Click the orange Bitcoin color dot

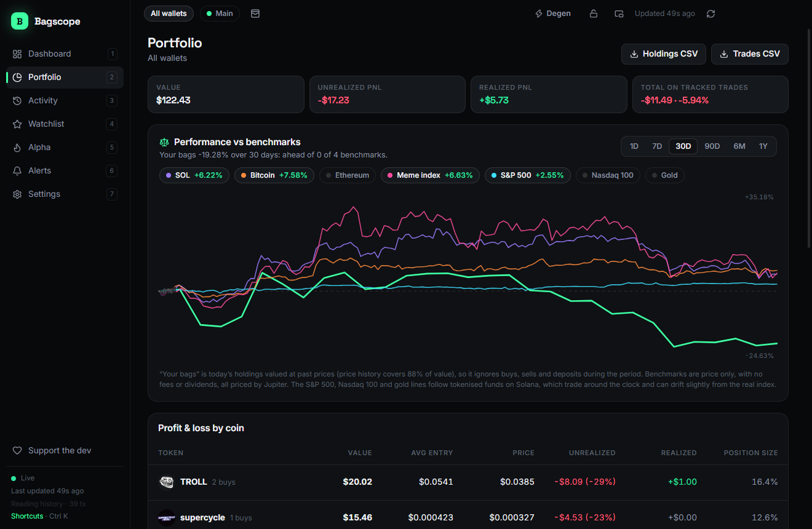tap(244, 175)
